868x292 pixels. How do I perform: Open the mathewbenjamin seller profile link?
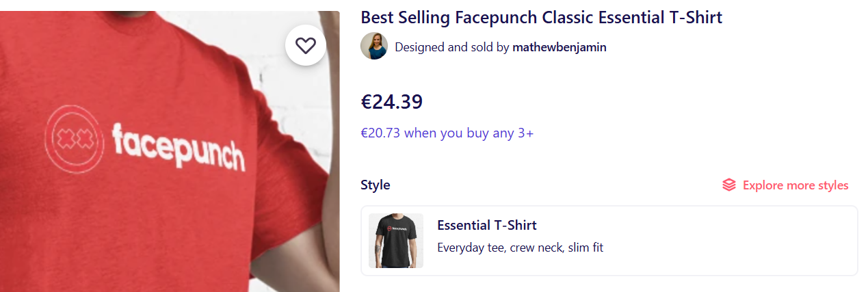pos(560,47)
